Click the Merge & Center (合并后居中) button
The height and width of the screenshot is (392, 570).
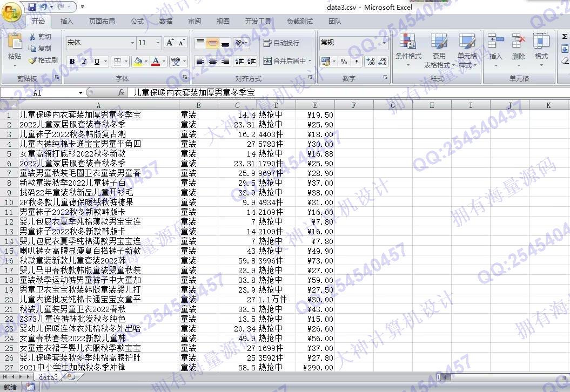pos(284,61)
